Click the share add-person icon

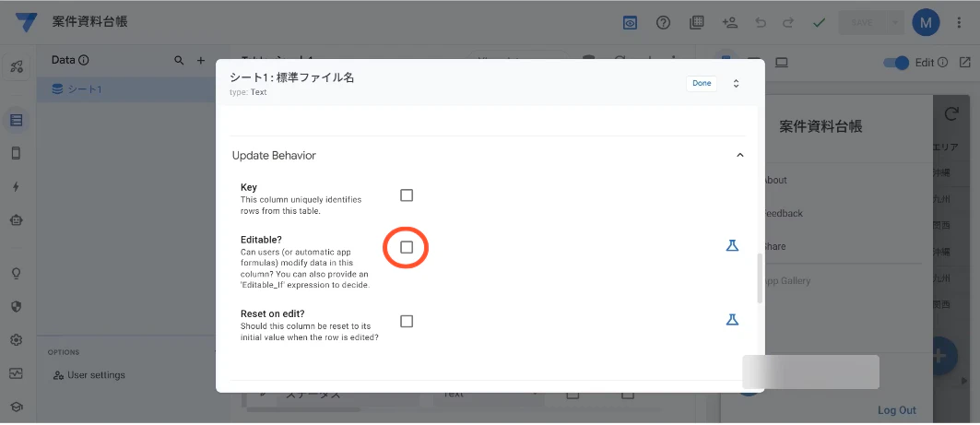tap(729, 22)
